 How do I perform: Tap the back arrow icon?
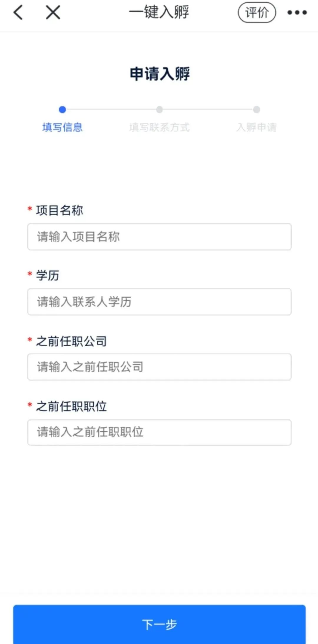click(18, 13)
